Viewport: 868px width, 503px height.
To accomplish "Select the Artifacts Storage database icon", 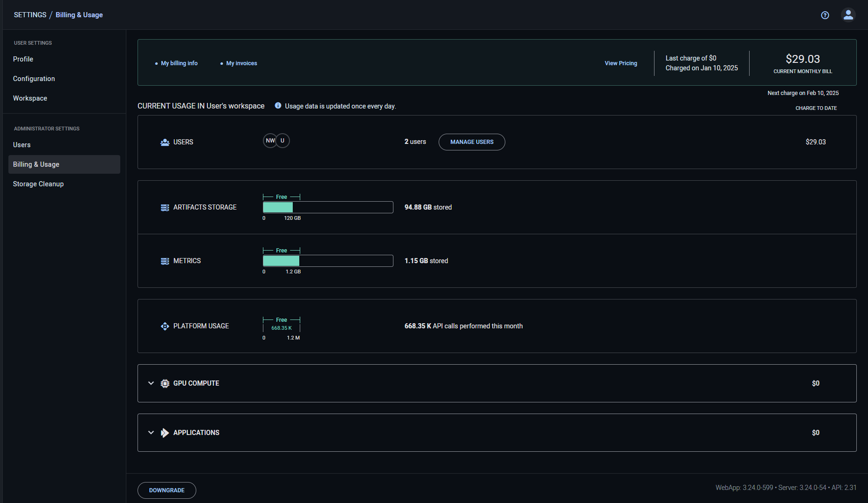I will click(x=165, y=207).
